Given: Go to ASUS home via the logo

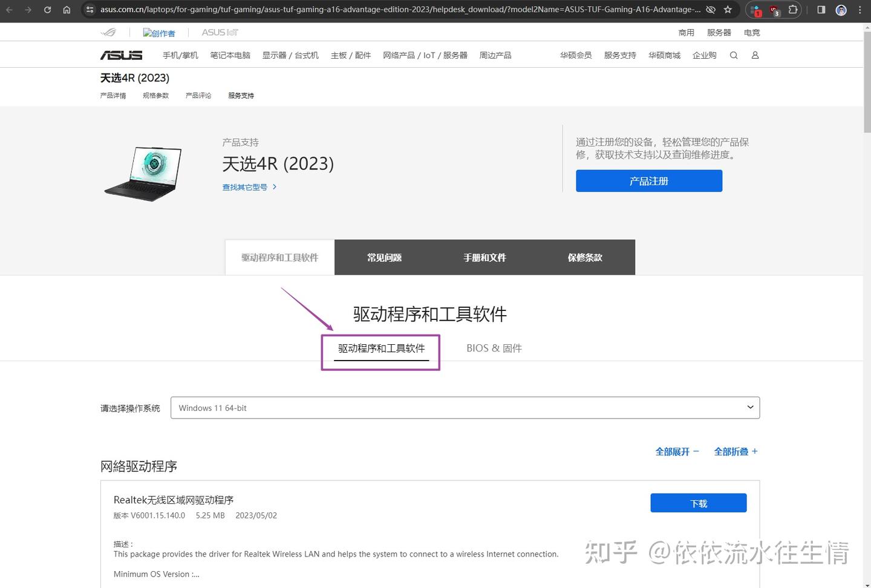Looking at the screenshot, I should 121,55.
